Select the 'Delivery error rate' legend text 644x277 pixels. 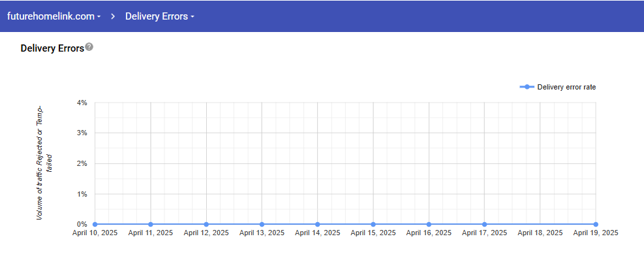tap(566, 87)
